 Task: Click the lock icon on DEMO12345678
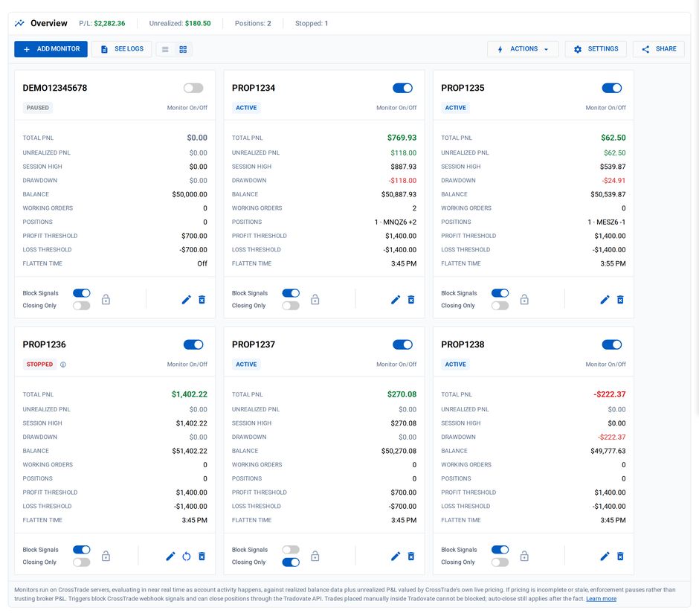click(106, 299)
